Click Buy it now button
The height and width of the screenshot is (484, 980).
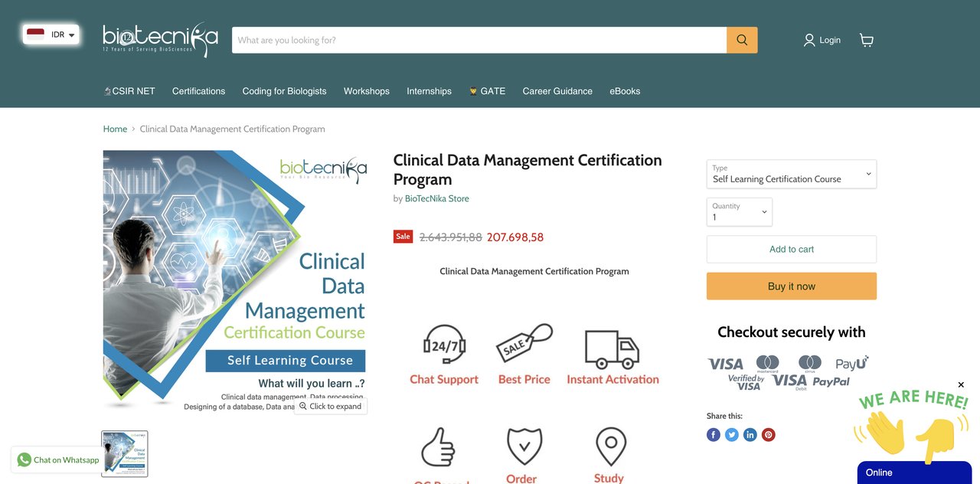792,286
